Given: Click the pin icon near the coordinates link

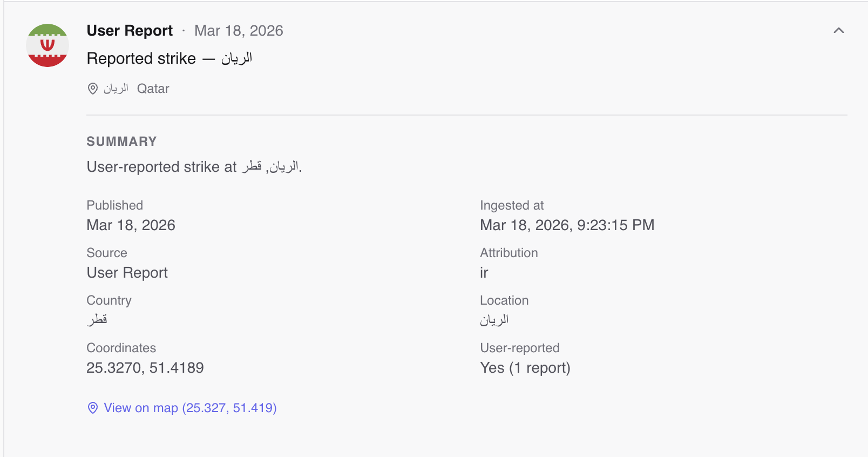Looking at the screenshot, I should (92, 408).
